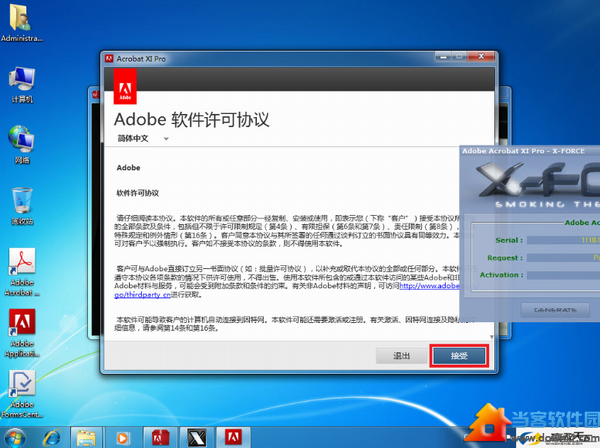Open the Adobe FormsCentral desktop shortcut
The height and width of the screenshot is (448, 600).
pos(22,394)
